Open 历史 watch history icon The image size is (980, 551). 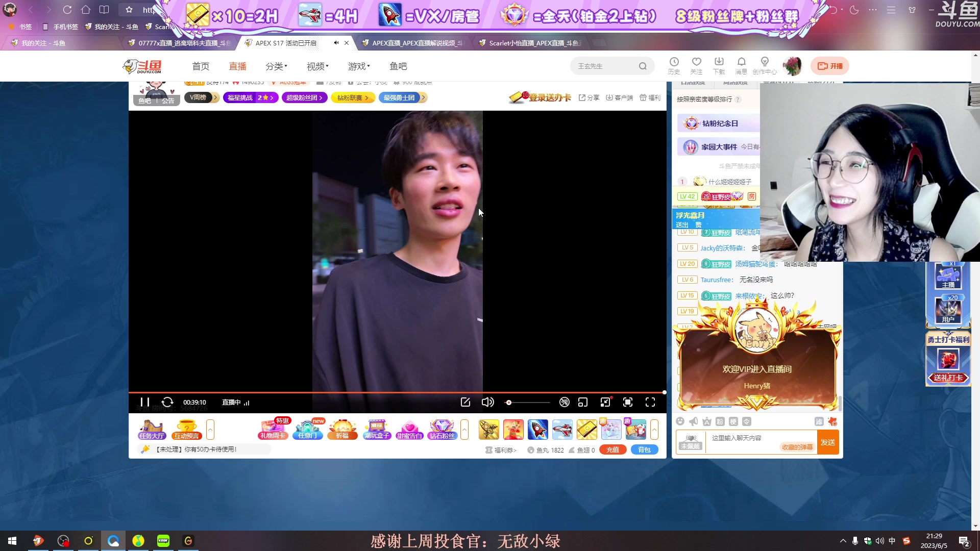(x=674, y=66)
